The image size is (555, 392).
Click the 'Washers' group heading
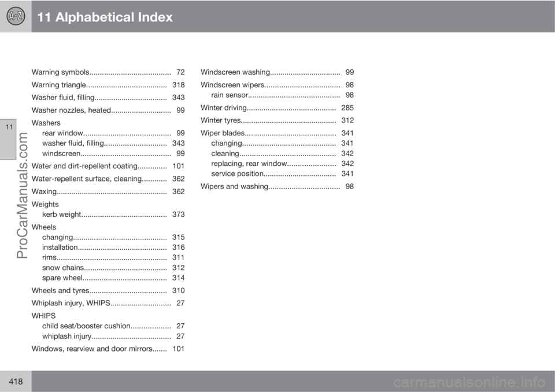pos(46,123)
